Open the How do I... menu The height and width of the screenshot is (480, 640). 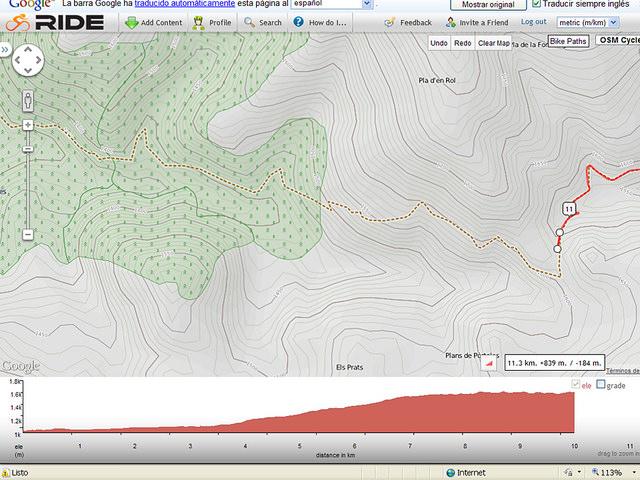click(x=327, y=23)
